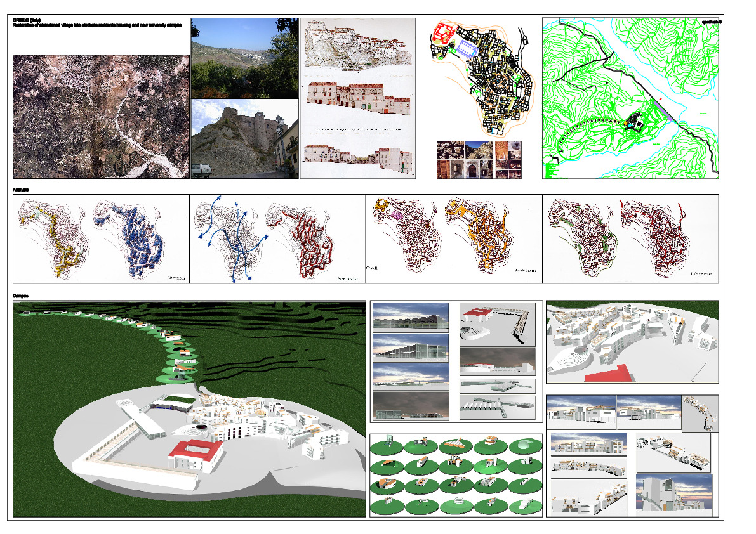Image resolution: width=756 pixels, height=534 pixels.
Task: Select the bottom street facade elevation drawing
Action: [x=358, y=159]
